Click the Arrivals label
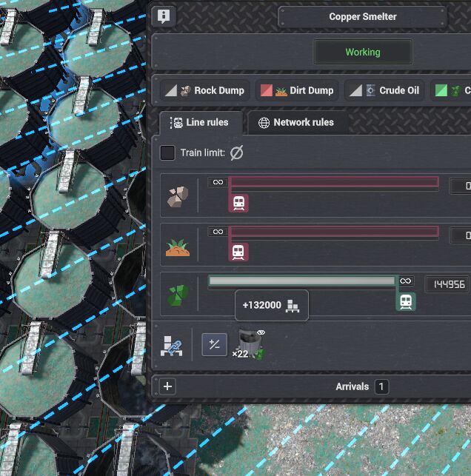 coord(352,386)
